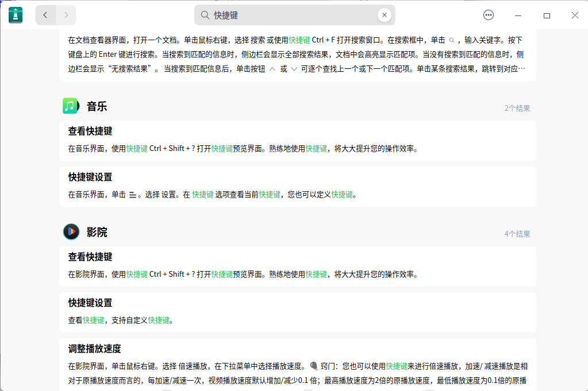Screen dimensions: 588x391
Task: Click the hamburger menu icon in music result text
Action: (x=132, y=195)
